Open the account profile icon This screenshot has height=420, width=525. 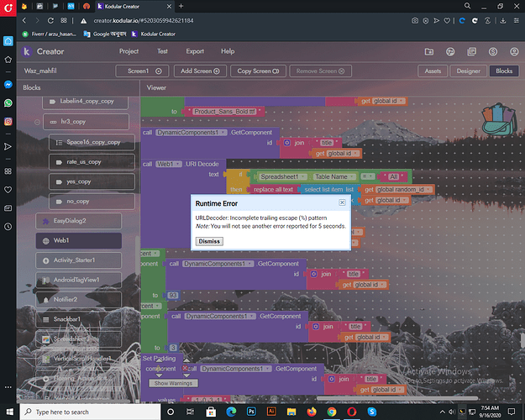(x=514, y=51)
